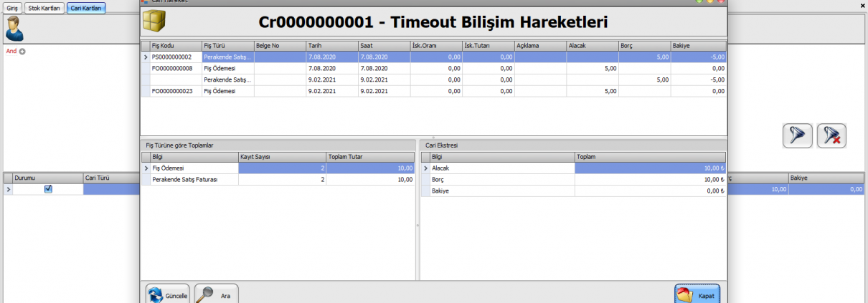The width and height of the screenshot is (868, 303).
Task: Sort by Saat column header
Action: tap(384, 46)
